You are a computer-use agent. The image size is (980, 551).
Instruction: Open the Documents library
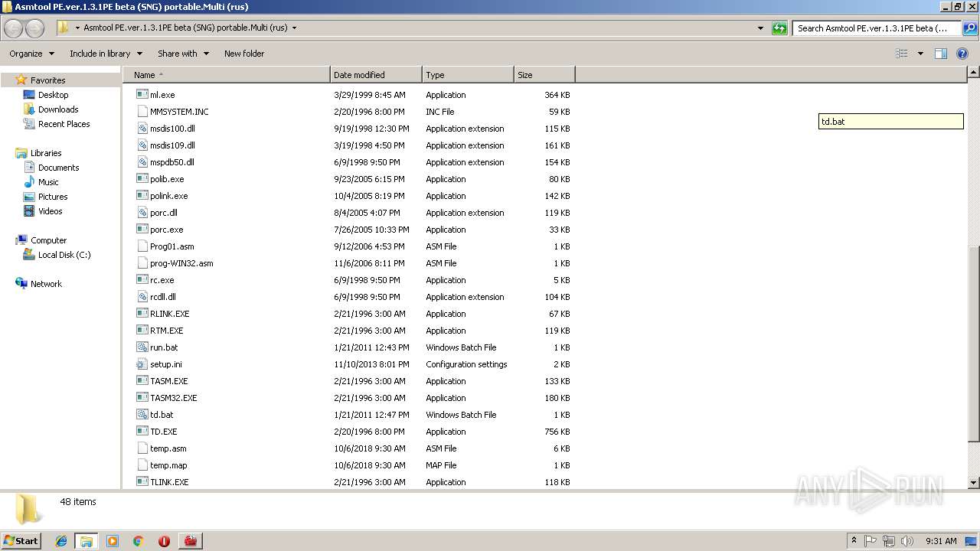58,168
